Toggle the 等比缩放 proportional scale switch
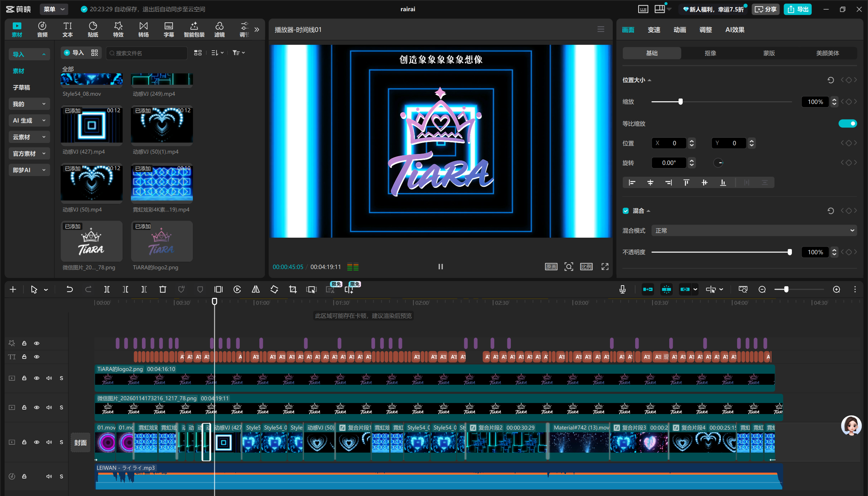Viewport: 868px width, 496px height. [847, 124]
